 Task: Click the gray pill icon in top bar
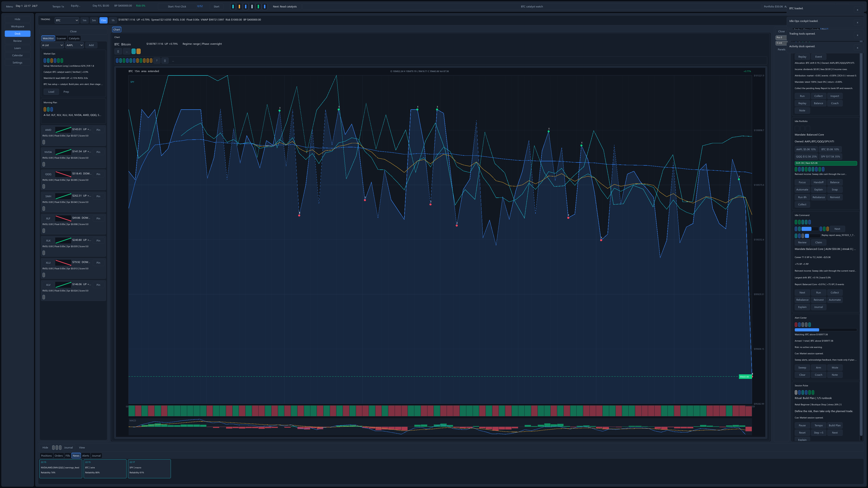click(252, 6)
